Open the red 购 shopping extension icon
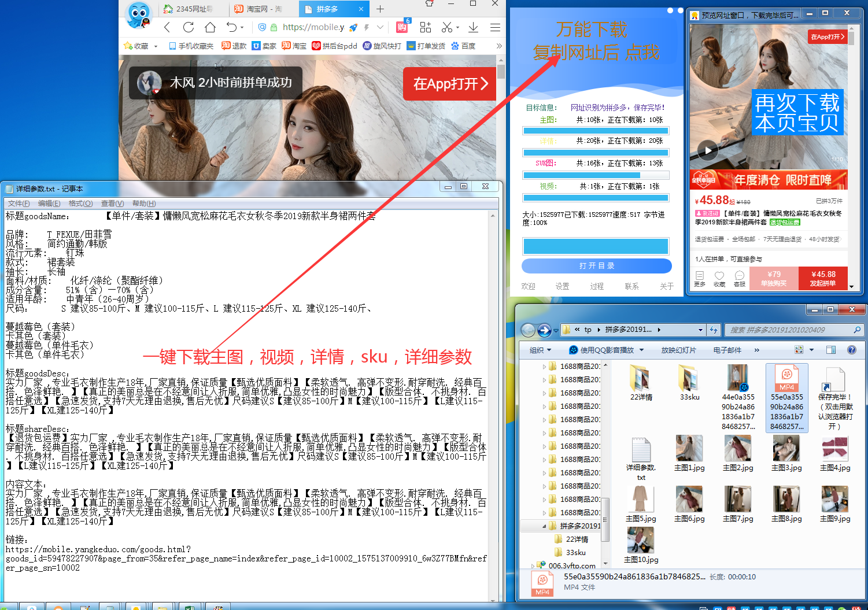 [x=402, y=27]
